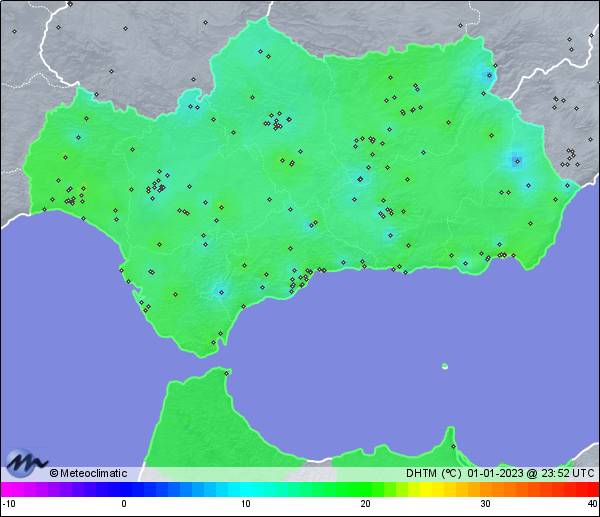Click the 40 label on temperature scale
This screenshot has height=517, width=600.
point(593,504)
